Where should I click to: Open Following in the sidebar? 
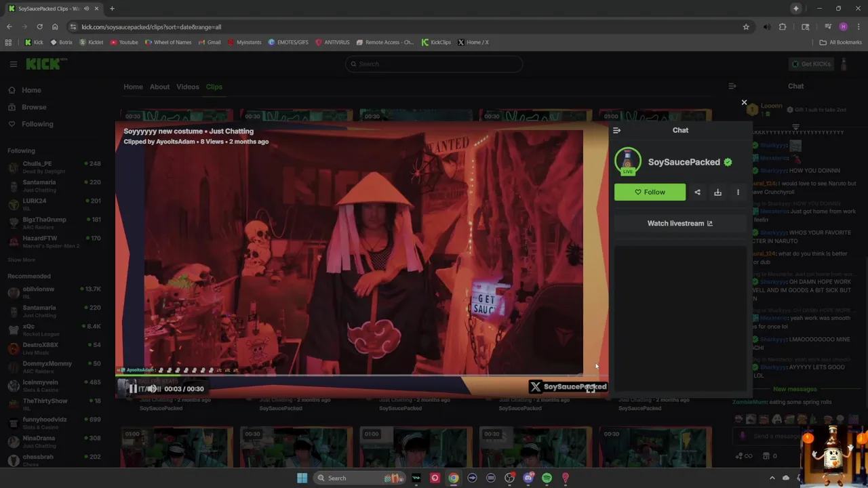coord(37,124)
